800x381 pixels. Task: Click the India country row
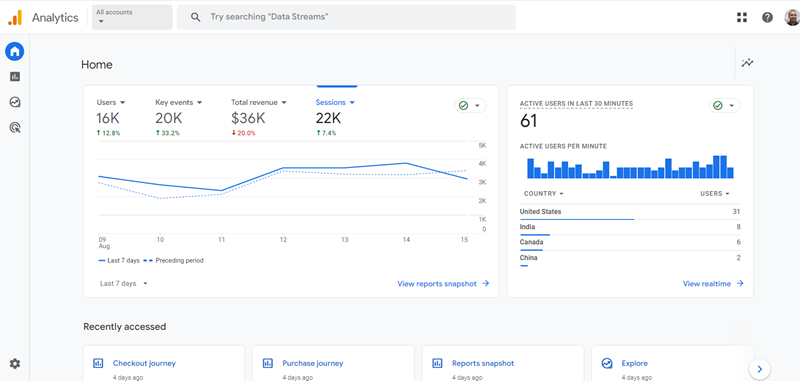click(x=630, y=227)
